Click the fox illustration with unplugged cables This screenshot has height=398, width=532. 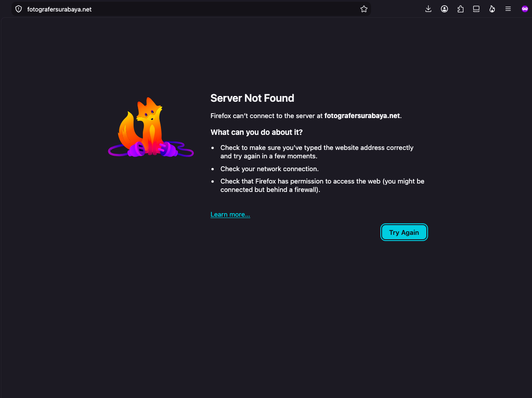click(x=151, y=127)
